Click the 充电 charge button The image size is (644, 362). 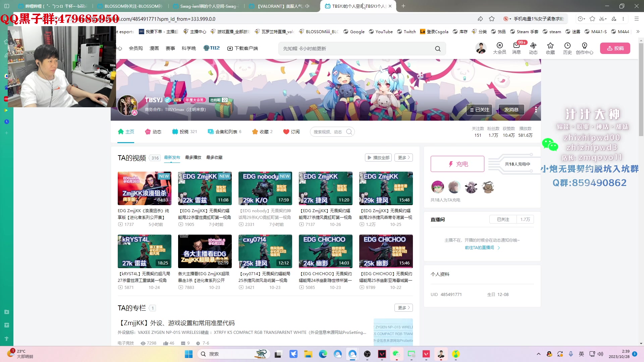tap(458, 164)
